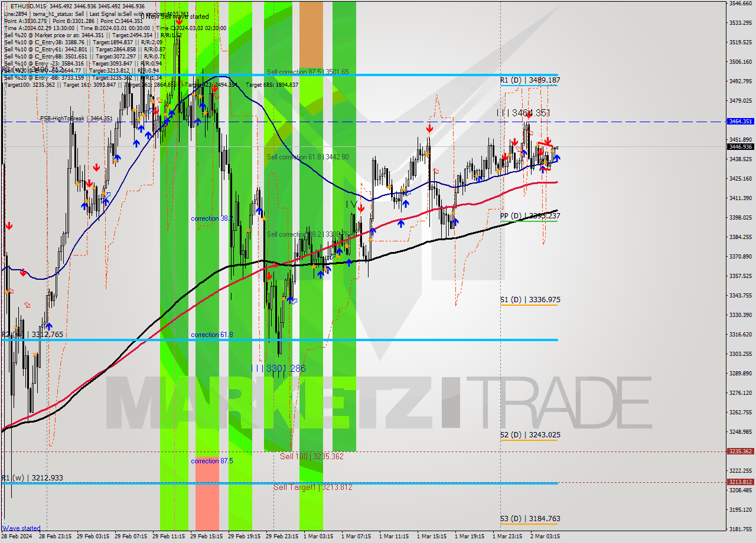Image resolution: width=756 pixels, height=543 pixels.
Task: Click the blue 'correction 38.2' label
Action: pos(211,218)
